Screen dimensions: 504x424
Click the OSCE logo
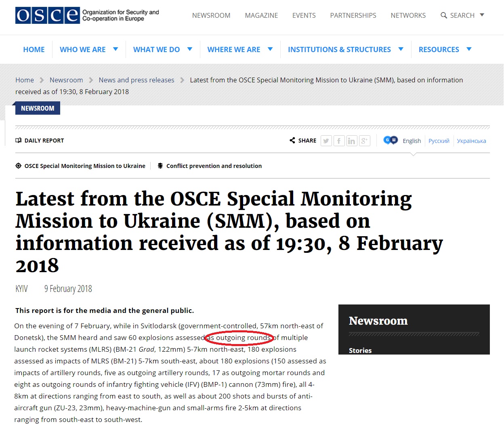[47, 15]
